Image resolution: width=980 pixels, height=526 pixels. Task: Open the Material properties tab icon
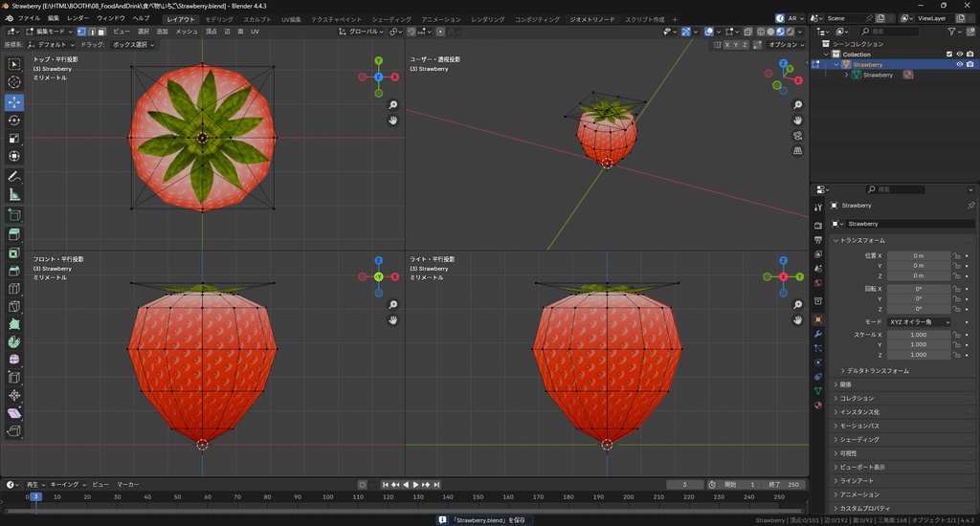point(817,405)
